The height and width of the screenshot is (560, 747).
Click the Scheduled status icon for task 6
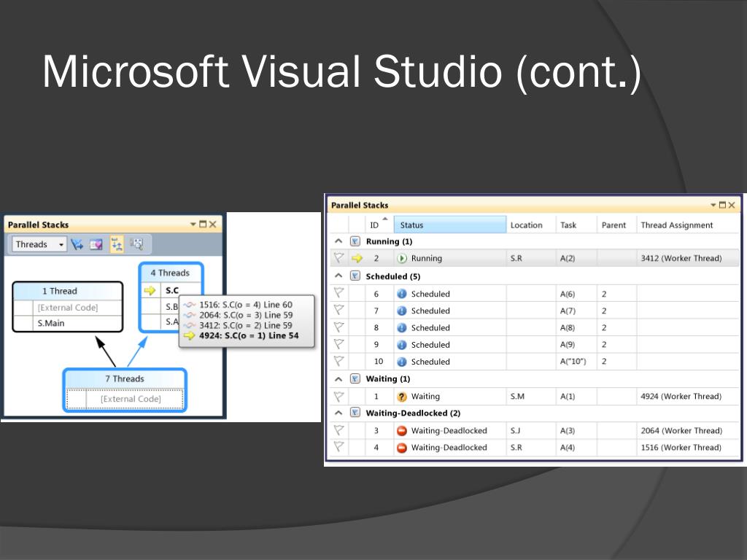coord(402,294)
